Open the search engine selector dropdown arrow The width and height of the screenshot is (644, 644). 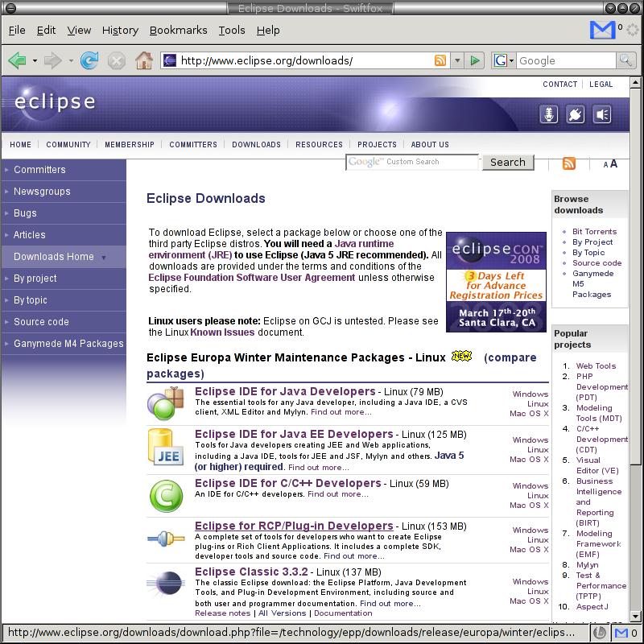pyautogui.click(x=511, y=61)
